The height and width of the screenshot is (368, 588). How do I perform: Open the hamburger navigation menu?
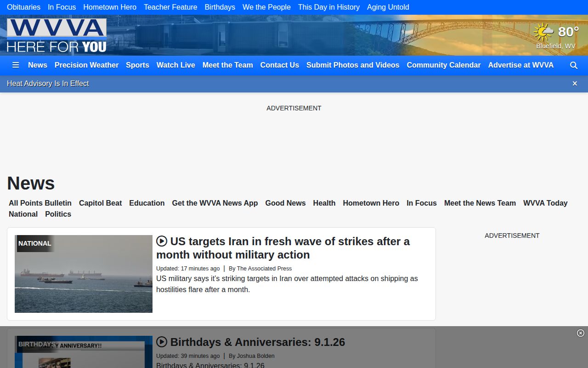pyautogui.click(x=16, y=65)
